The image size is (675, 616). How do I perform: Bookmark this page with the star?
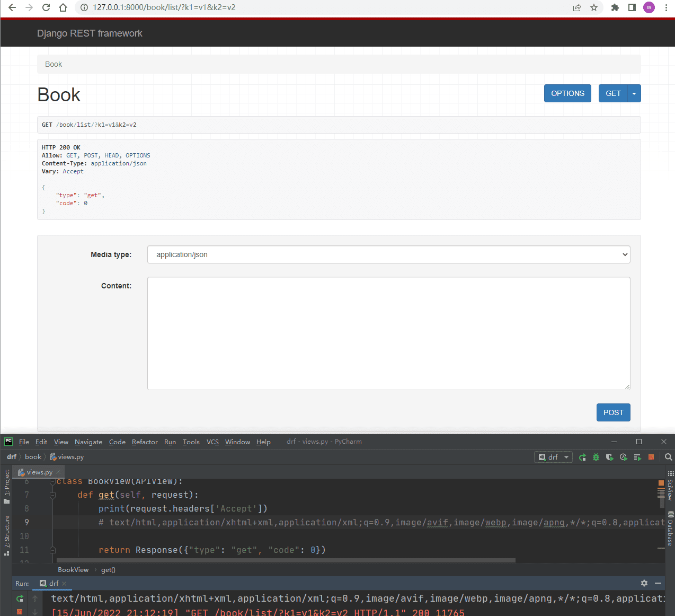(x=594, y=7)
